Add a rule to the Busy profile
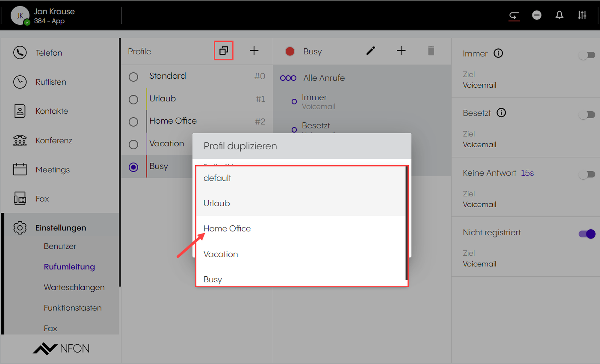The height and width of the screenshot is (364, 600). pos(401,51)
